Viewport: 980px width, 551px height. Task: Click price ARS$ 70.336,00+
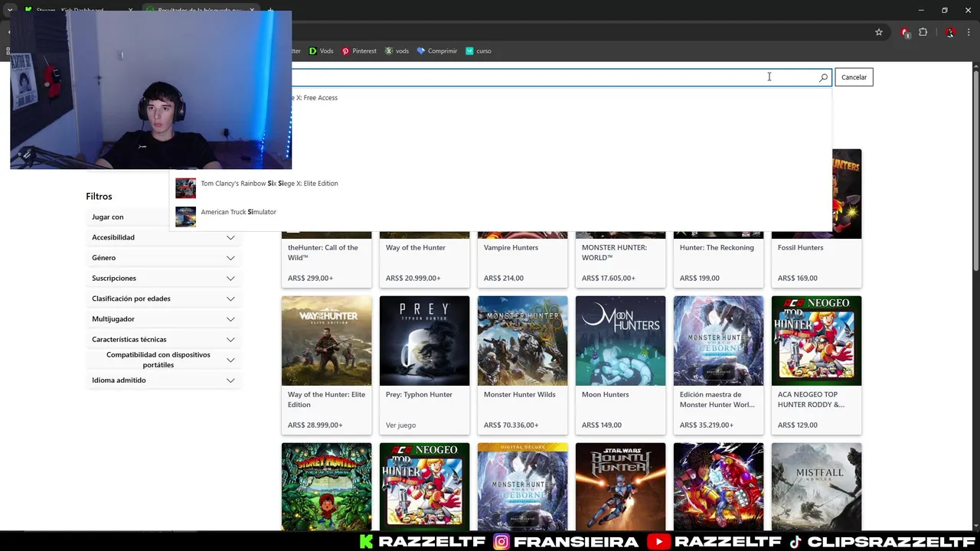(511, 425)
